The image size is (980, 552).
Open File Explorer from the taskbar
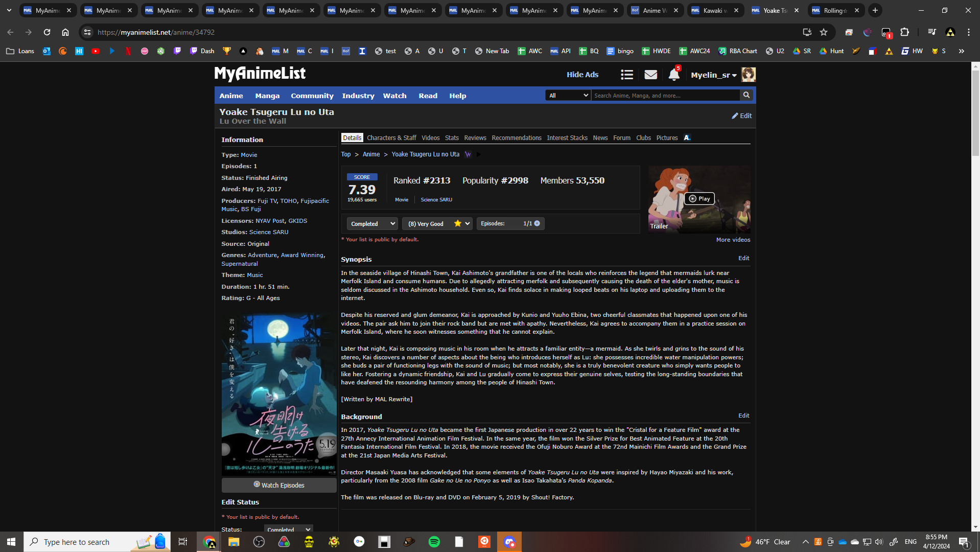pos(234,542)
